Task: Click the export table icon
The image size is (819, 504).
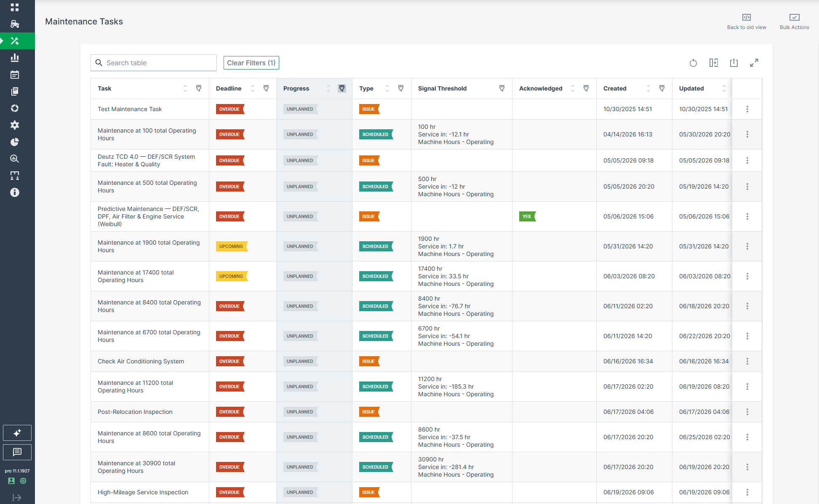Action: click(x=734, y=63)
